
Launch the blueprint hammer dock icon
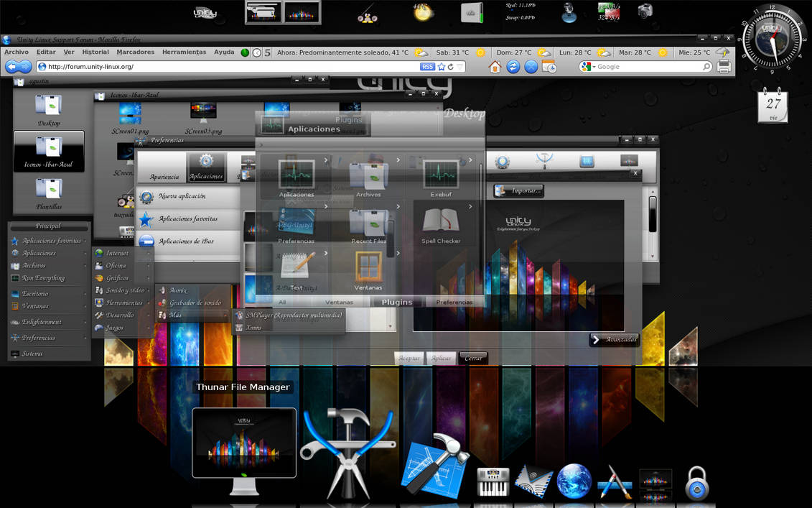pos(434,466)
